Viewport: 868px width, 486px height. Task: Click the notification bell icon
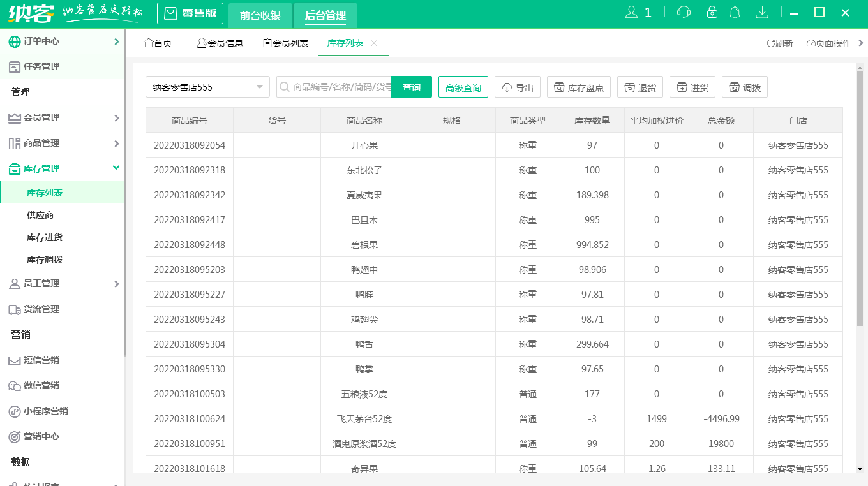pyautogui.click(x=735, y=11)
